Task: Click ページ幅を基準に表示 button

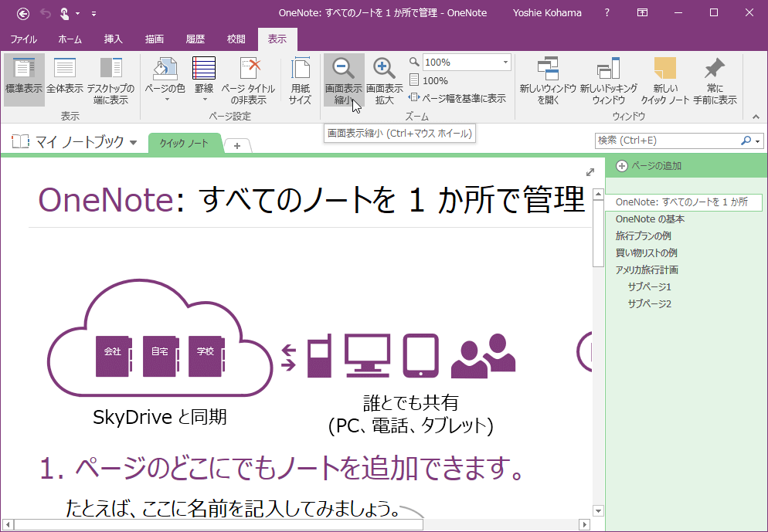Action: [457, 98]
